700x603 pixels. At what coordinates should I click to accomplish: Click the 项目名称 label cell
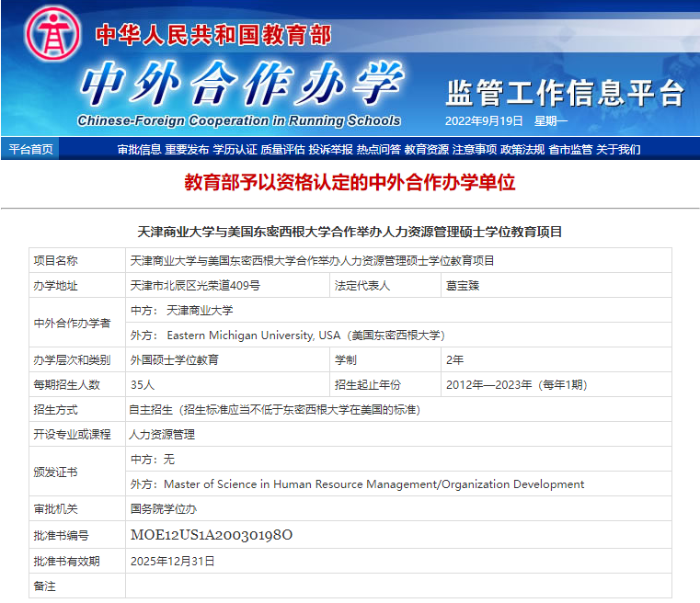pos(77,260)
